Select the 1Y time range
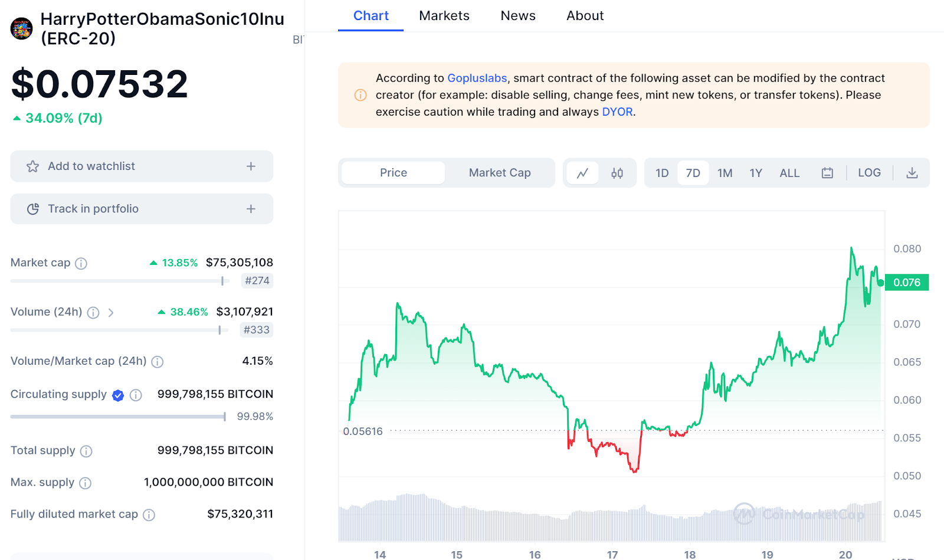Image resolution: width=944 pixels, height=560 pixels. (x=756, y=173)
